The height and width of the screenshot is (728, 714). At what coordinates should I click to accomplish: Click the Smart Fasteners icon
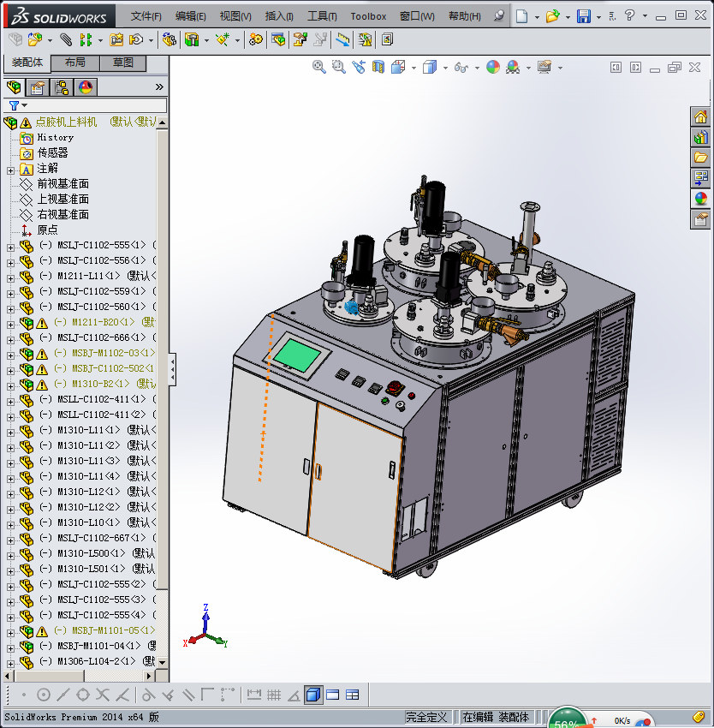(x=116, y=40)
